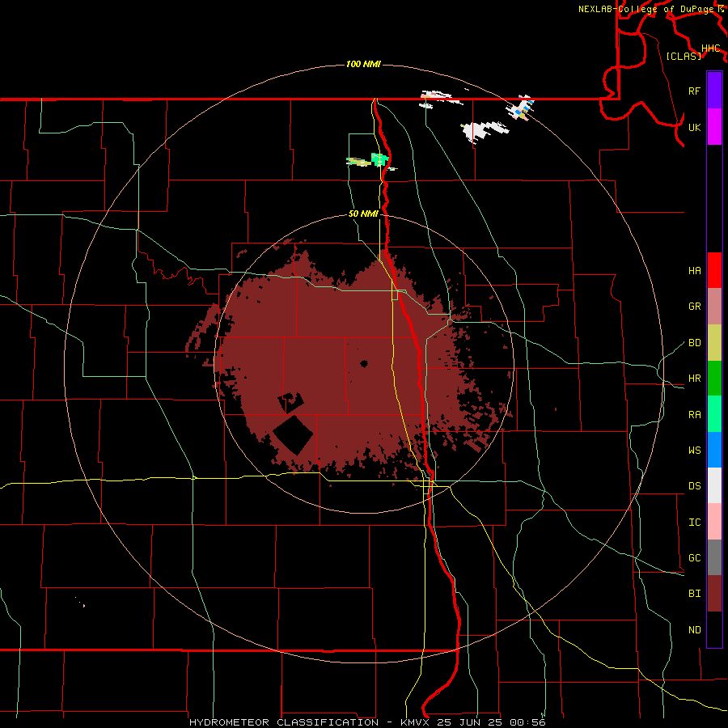Image resolution: width=728 pixels, height=728 pixels.
Task: Click the HR legend label
Action: coord(694,379)
